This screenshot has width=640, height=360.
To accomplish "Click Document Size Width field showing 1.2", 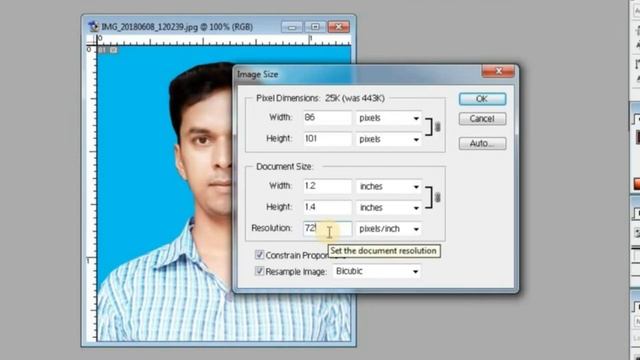I will [327, 186].
